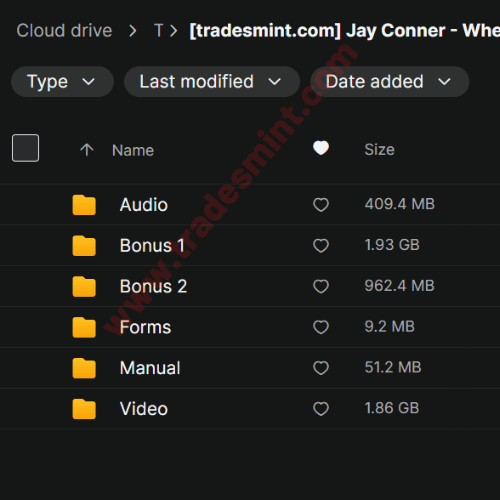Go to Cloud drive breadcrumb
The width and height of the screenshot is (500, 500).
click(x=64, y=31)
